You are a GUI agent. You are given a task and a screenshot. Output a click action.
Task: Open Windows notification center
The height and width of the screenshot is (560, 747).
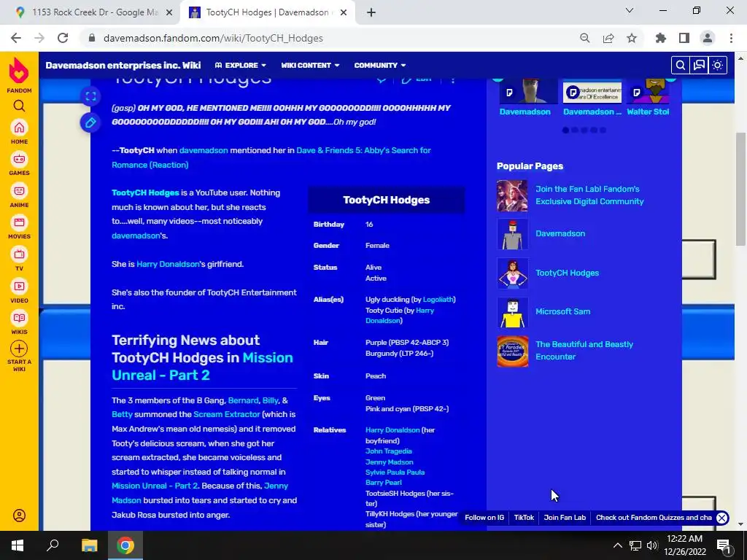point(724,546)
